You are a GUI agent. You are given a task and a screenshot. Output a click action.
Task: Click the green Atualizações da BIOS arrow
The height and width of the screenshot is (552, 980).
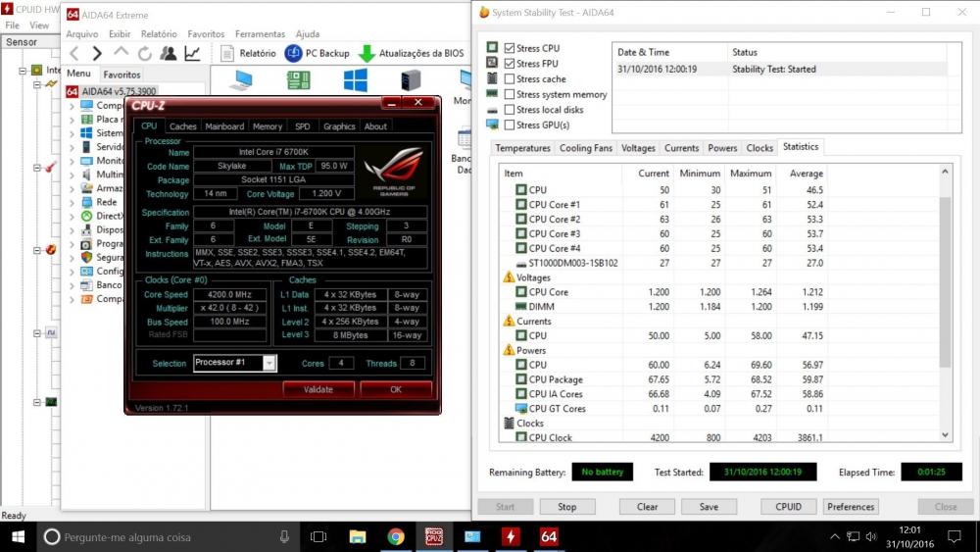[x=367, y=53]
